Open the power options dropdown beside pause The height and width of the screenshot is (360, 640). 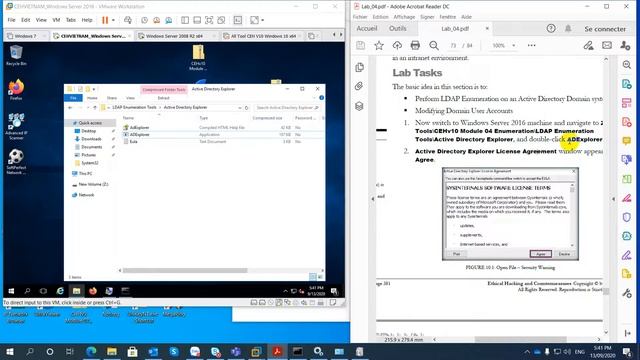113,20
